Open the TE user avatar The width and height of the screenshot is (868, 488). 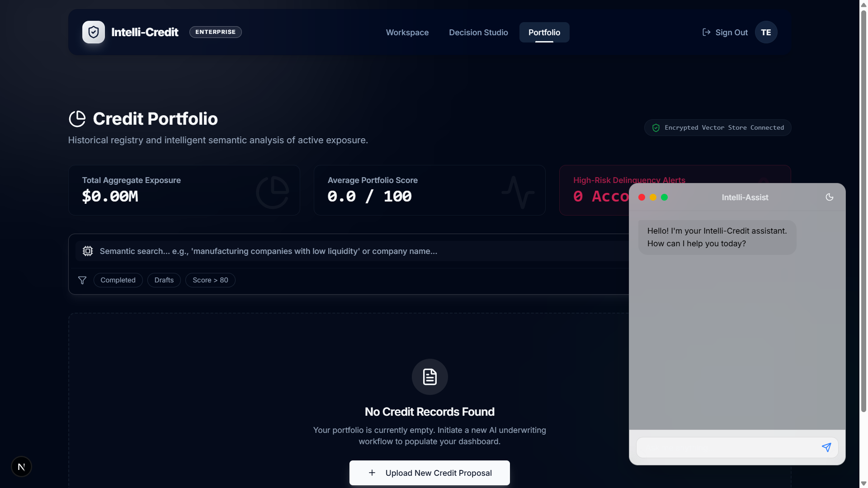pyautogui.click(x=766, y=32)
